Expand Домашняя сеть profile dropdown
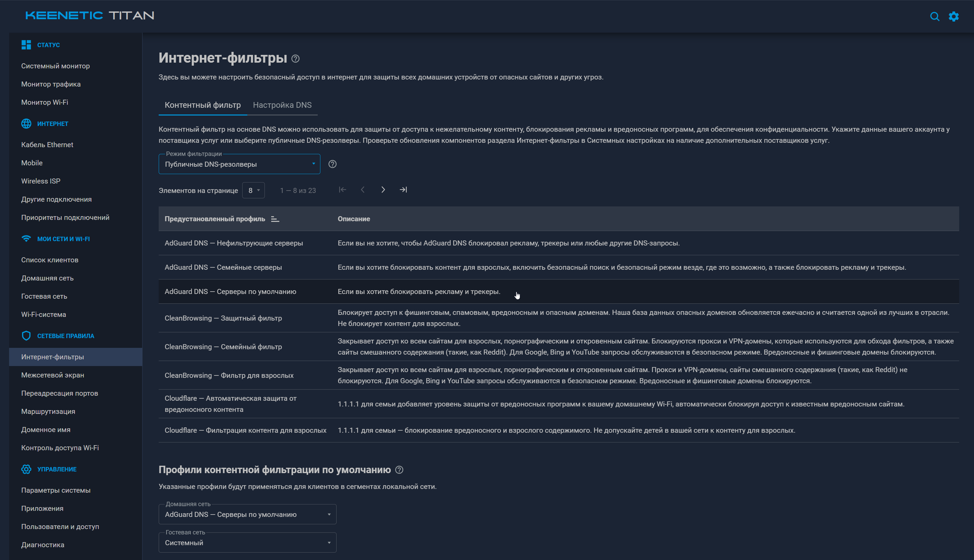The height and width of the screenshot is (560, 974). (x=247, y=514)
